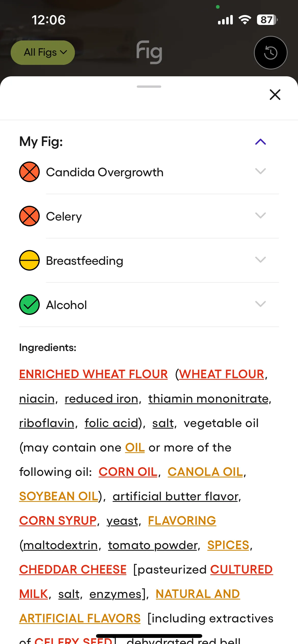Collapse the My Fig section chevron
The width and height of the screenshot is (298, 644).
(261, 142)
